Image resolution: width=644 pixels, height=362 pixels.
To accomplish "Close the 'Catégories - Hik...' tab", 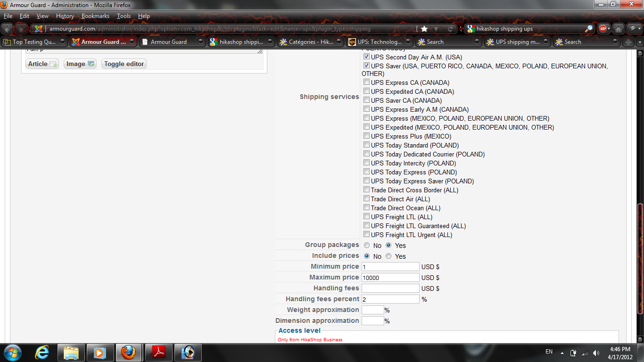I will (x=339, y=42).
